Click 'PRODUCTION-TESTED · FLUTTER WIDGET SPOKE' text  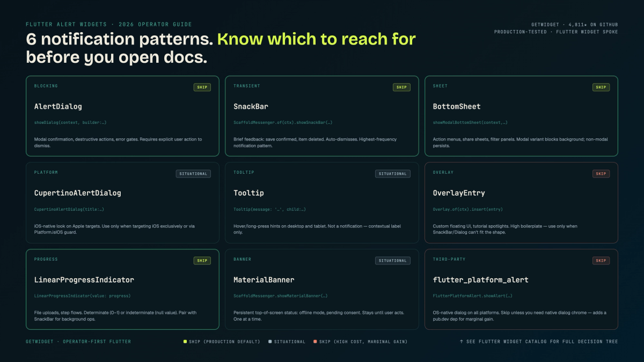pyautogui.click(x=556, y=32)
